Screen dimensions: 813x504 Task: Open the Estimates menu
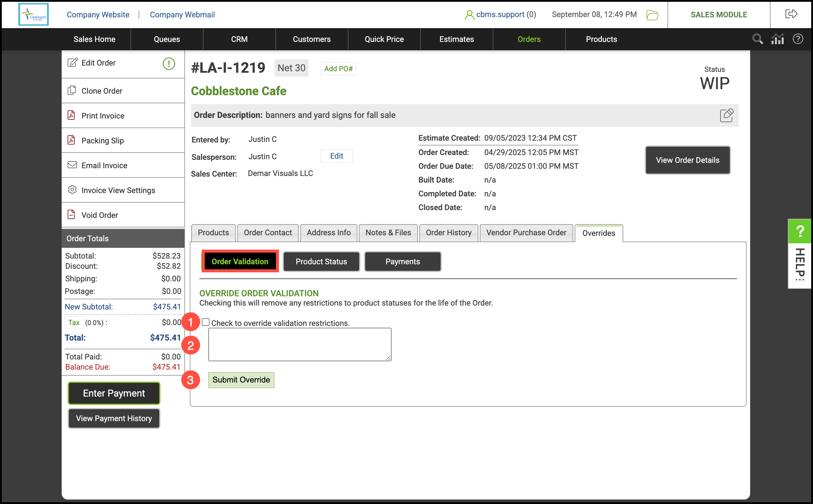[x=456, y=39]
